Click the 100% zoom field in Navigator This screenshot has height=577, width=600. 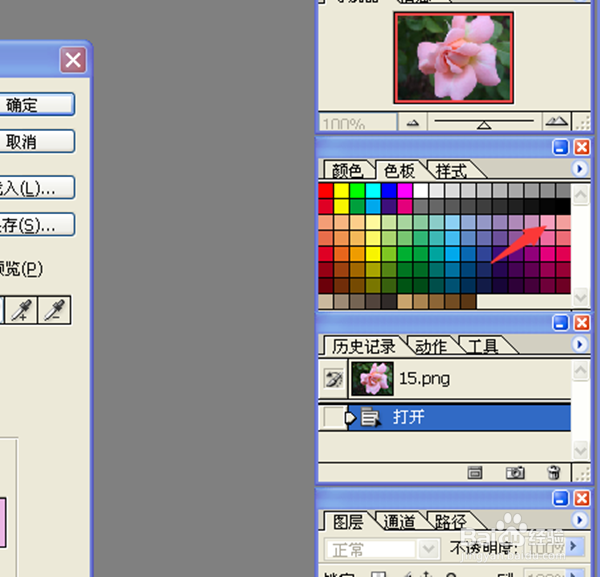tap(357, 122)
